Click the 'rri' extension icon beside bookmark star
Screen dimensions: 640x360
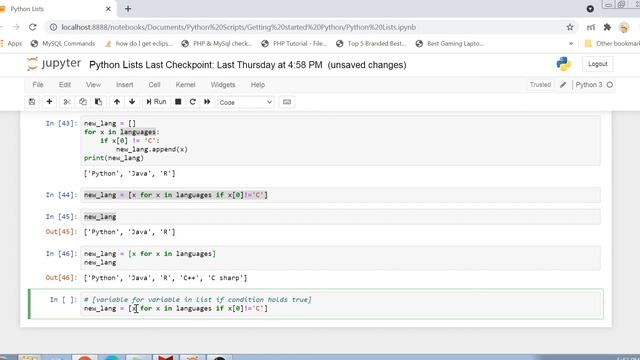(591, 27)
